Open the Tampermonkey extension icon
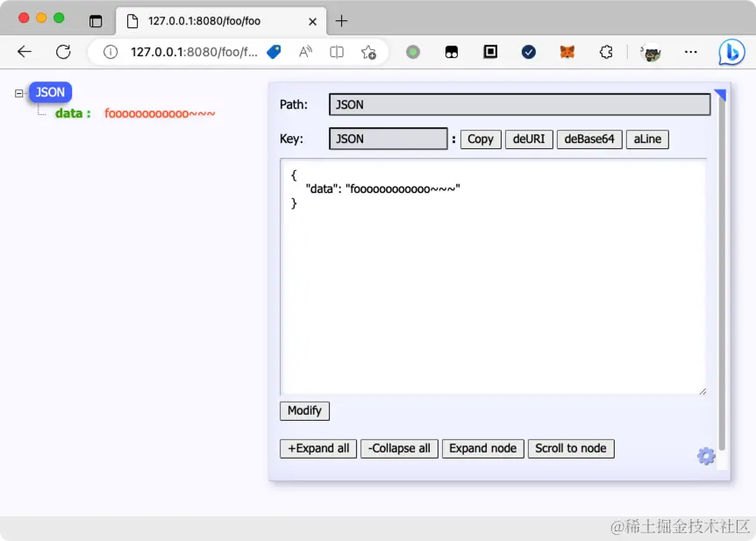This screenshot has width=756, height=541. coord(452,52)
